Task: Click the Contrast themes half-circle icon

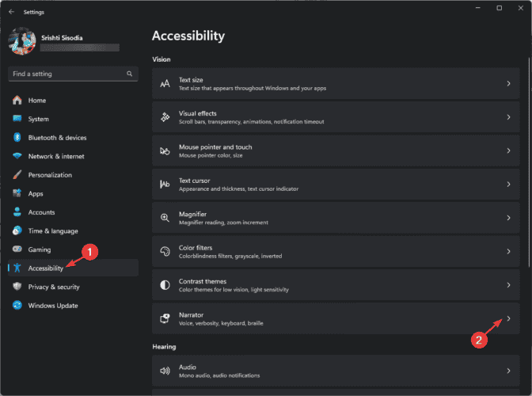Action: (165, 285)
